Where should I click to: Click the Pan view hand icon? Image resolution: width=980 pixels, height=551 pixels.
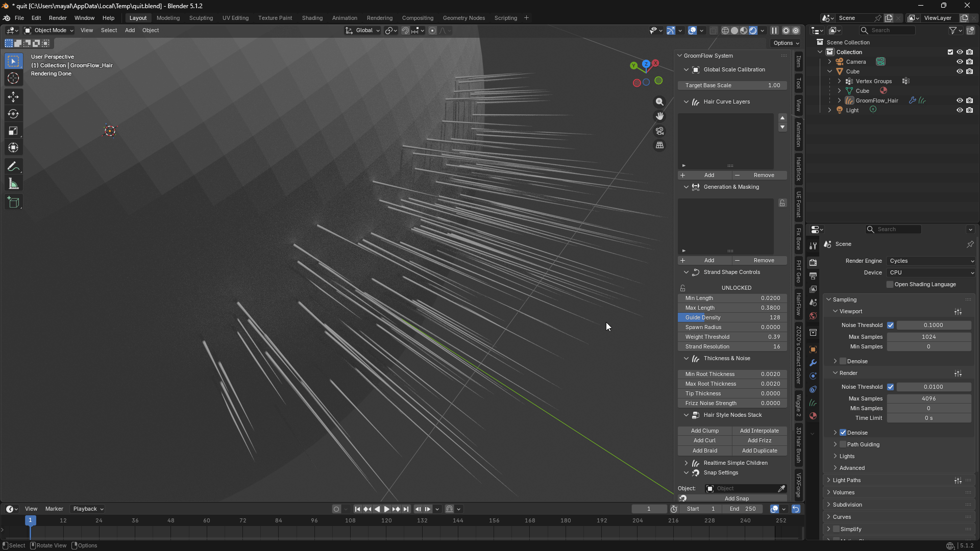[x=660, y=116]
